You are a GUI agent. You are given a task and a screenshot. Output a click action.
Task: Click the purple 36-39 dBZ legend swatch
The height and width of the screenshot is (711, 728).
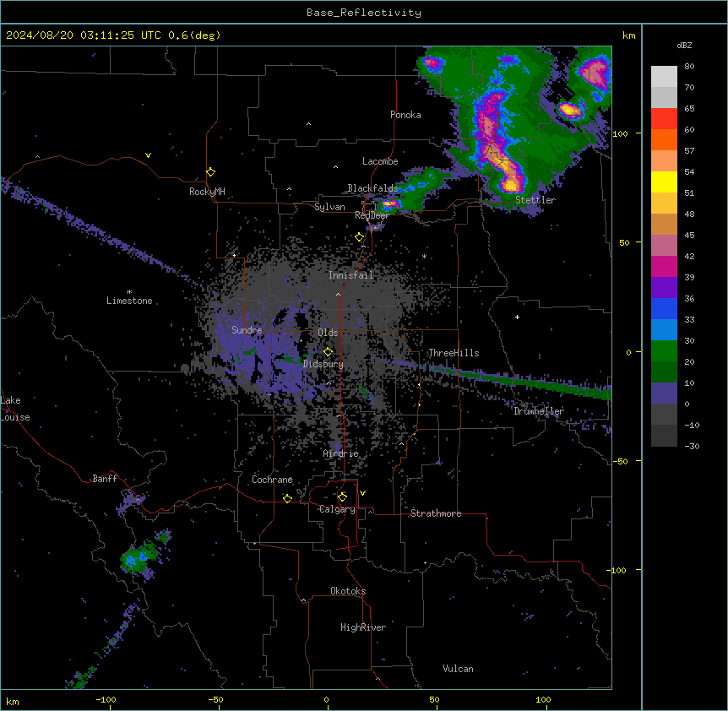pyautogui.click(x=664, y=288)
